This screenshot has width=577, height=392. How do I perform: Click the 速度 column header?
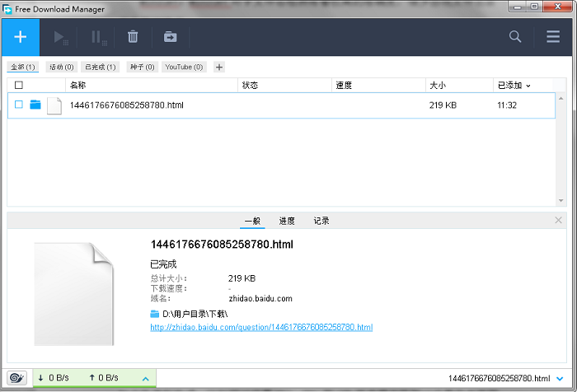coord(378,86)
